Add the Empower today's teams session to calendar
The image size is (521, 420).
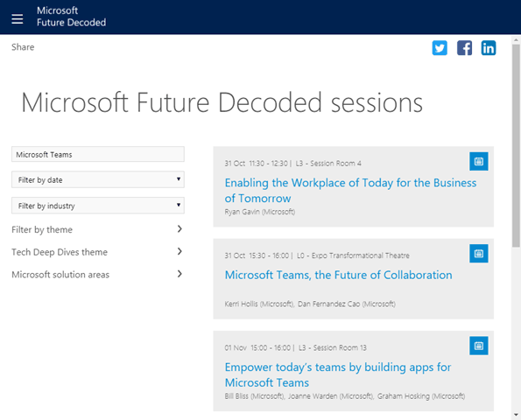pyautogui.click(x=479, y=346)
